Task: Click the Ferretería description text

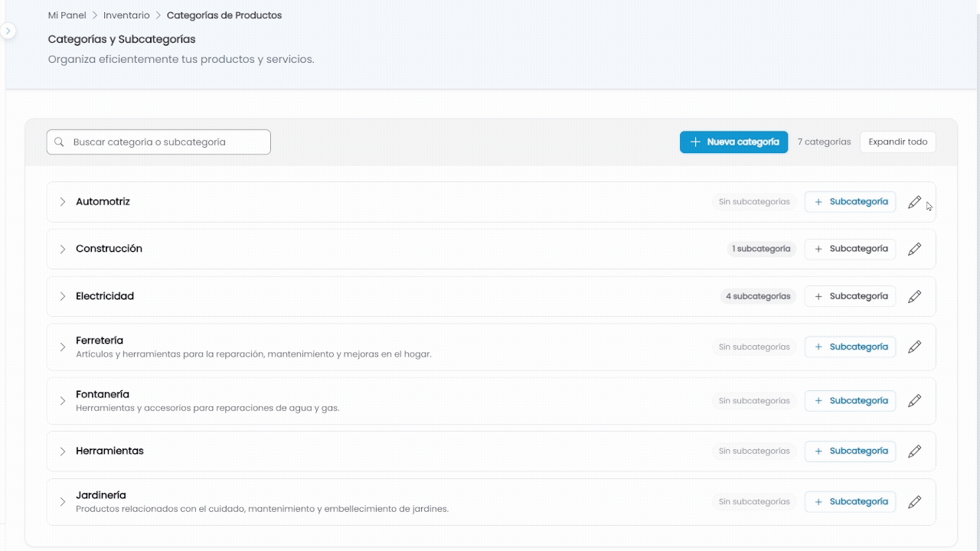Action: click(x=253, y=354)
